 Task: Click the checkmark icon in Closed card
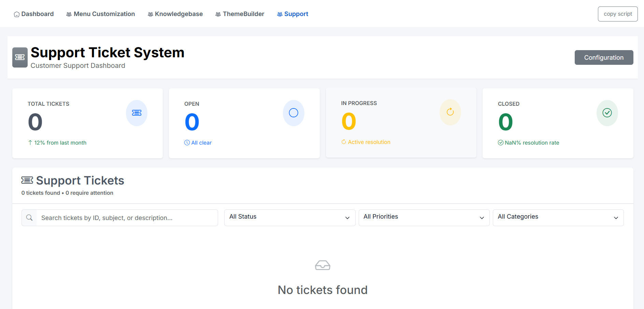coord(607,113)
